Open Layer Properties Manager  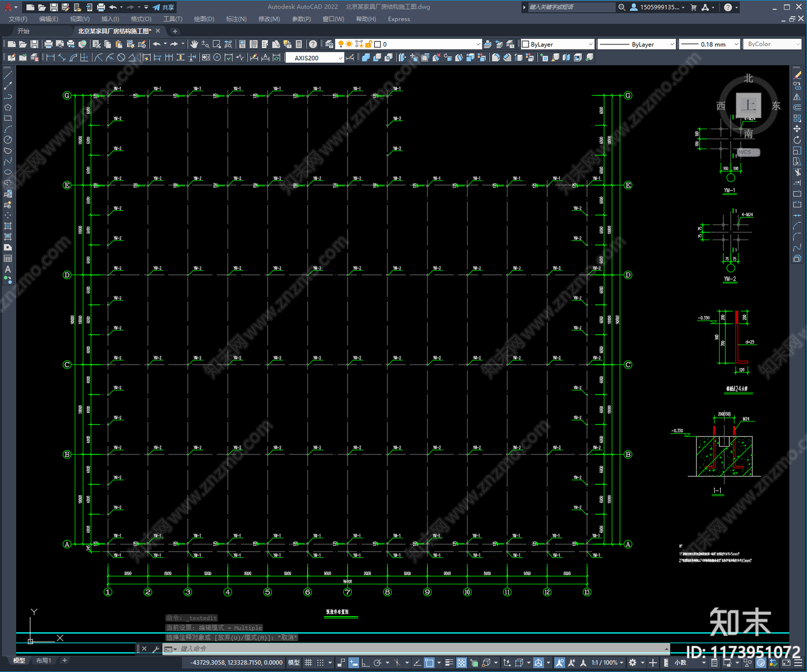click(x=329, y=44)
